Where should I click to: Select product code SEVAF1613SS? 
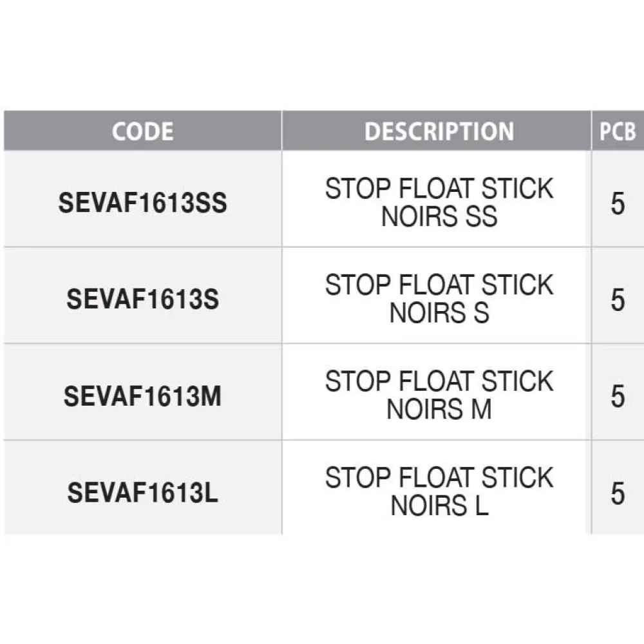142,204
